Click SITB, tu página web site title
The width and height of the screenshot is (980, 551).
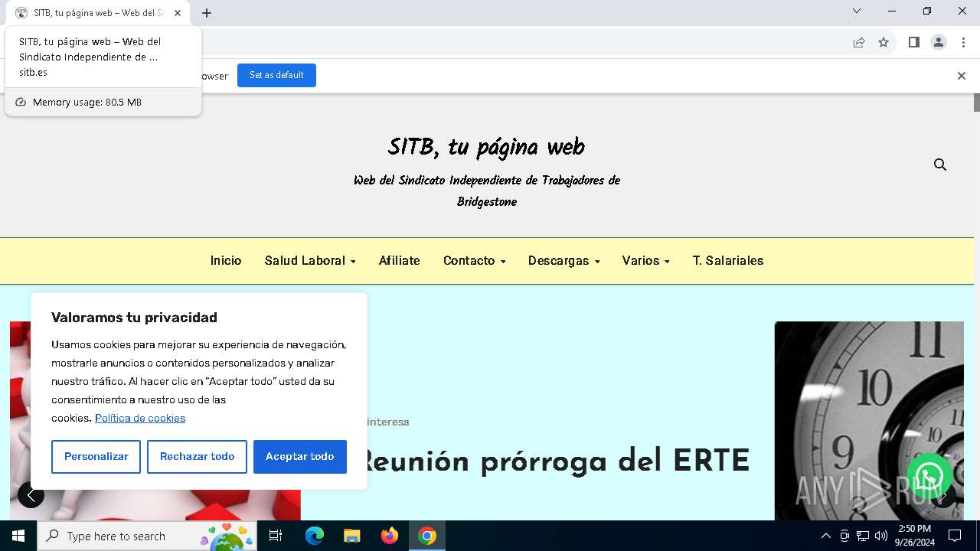coord(486,147)
